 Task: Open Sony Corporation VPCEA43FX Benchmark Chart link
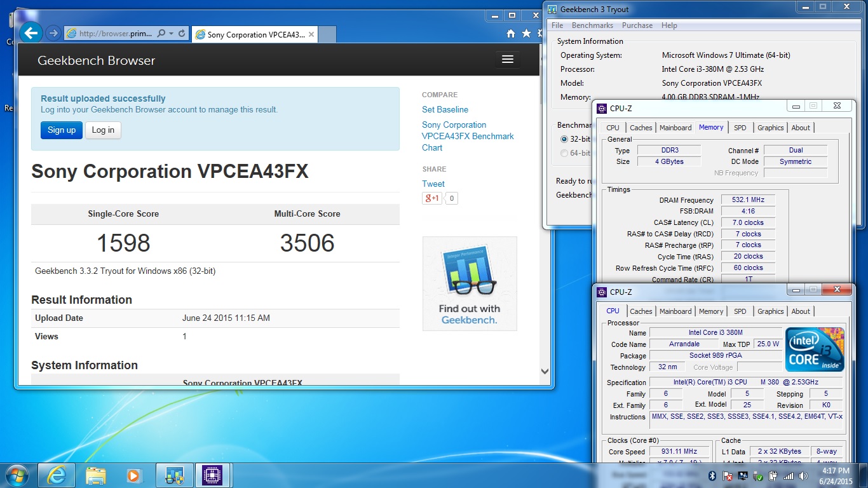[468, 136]
